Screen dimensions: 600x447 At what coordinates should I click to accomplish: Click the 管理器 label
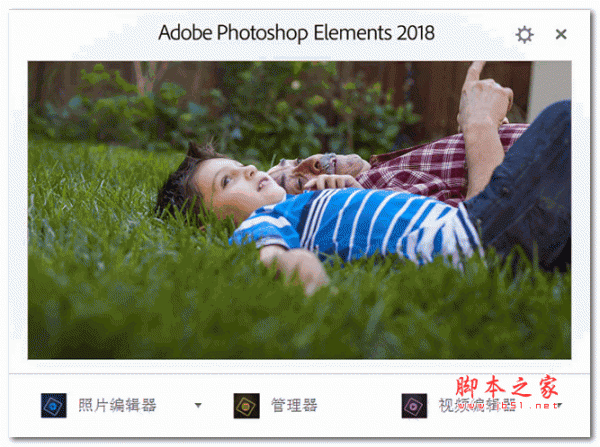[294, 405]
